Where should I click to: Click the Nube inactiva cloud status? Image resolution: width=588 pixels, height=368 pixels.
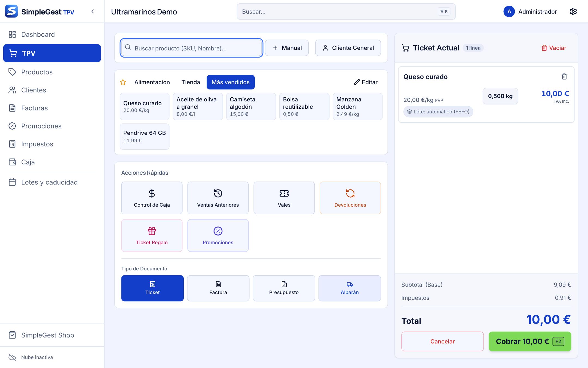coord(30,357)
